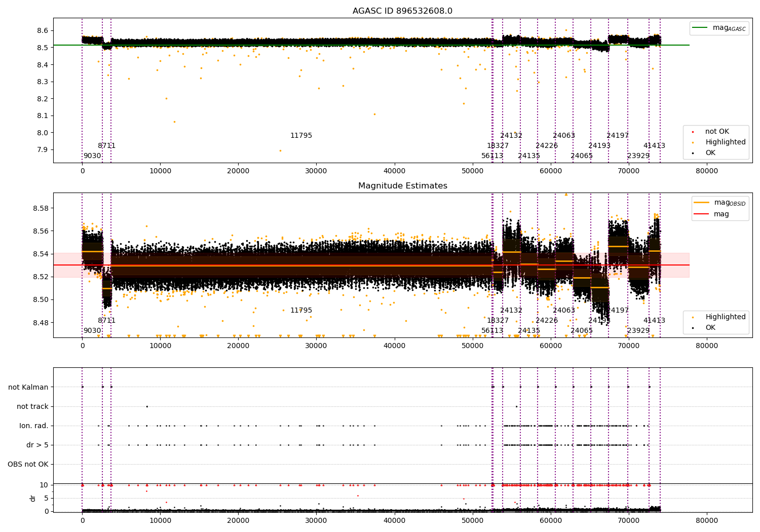The height and width of the screenshot is (532, 760).
Task: Click the green mag AGASC legend line
Action: 700,28
